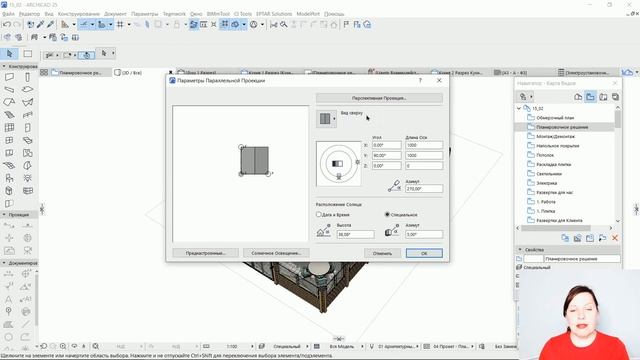Image resolution: width=640 pixels, height=360 pixels.
Task: Click the 'Солнечное Освещение...' button
Action: [x=276, y=253]
